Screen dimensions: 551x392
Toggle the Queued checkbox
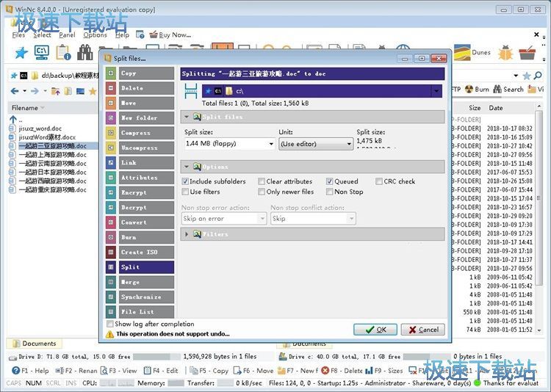pyautogui.click(x=329, y=181)
